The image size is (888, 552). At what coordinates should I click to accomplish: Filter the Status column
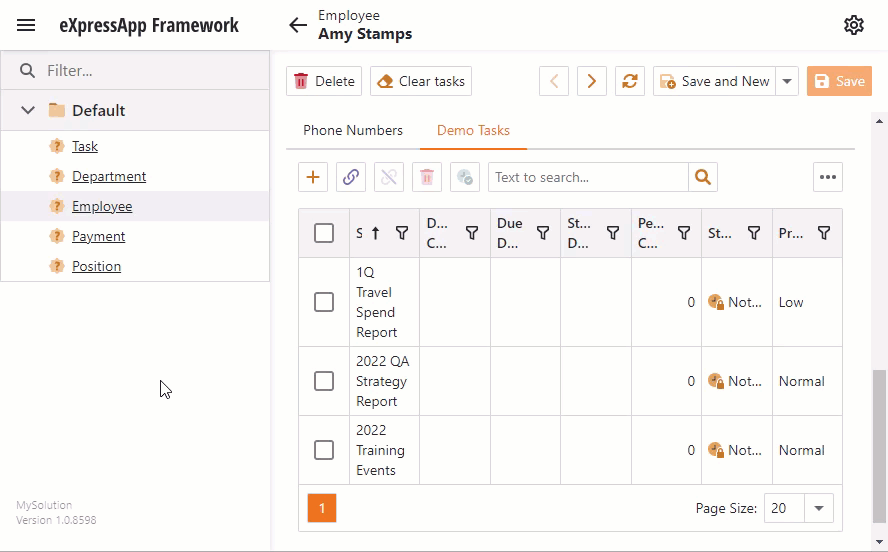click(x=754, y=233)
